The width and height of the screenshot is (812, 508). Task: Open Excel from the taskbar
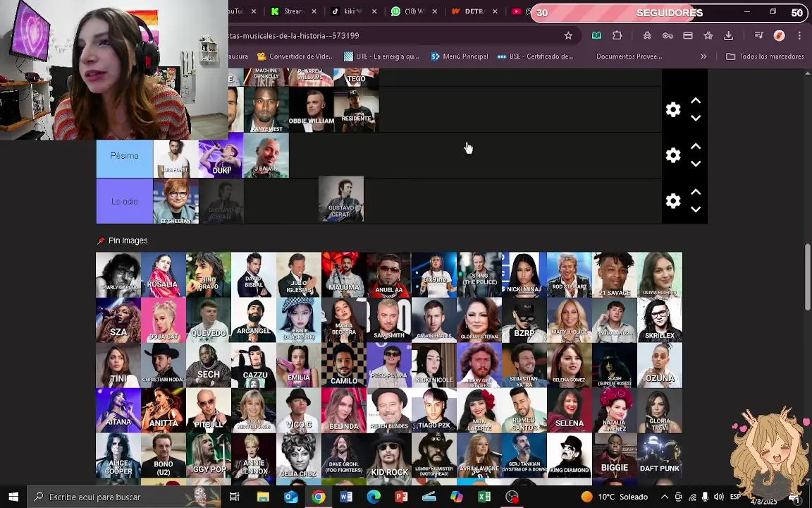(x=484, y=497)
